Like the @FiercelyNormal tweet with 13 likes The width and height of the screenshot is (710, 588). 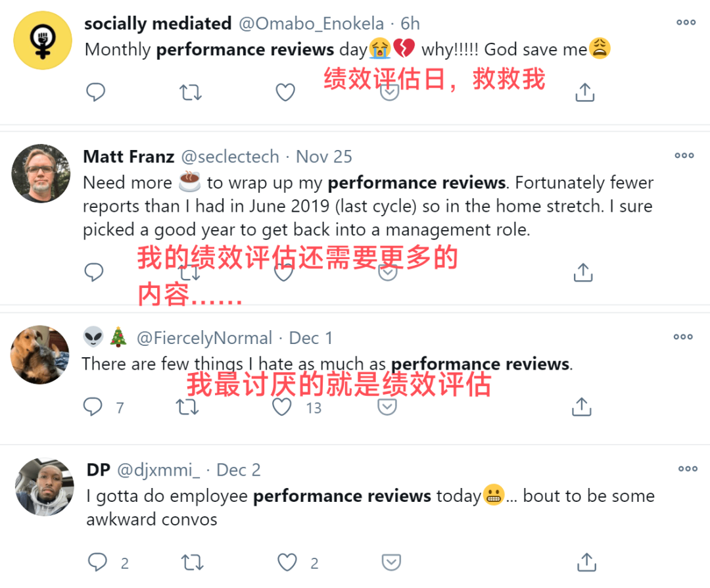[281, 406]
